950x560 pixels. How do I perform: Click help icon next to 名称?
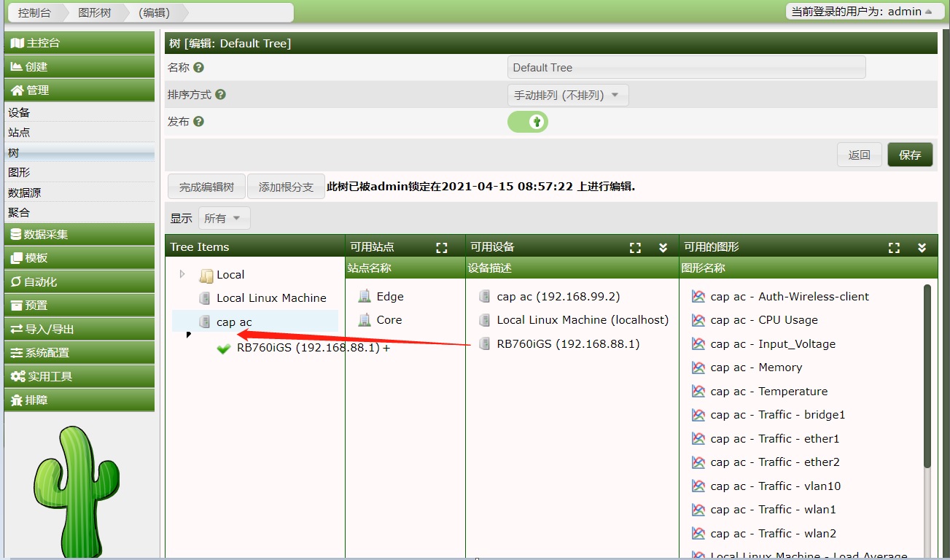[198, 68]
